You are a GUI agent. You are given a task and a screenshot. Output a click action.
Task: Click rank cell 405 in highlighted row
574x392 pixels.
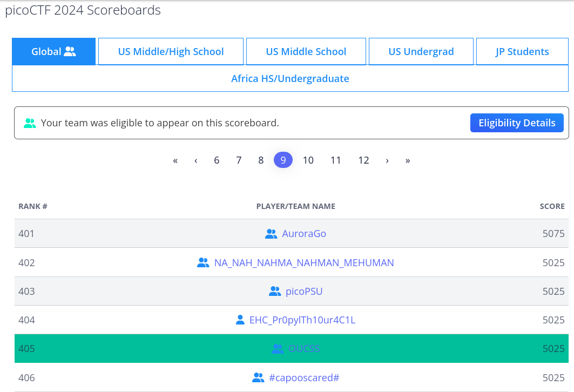(x=26, y=348)
